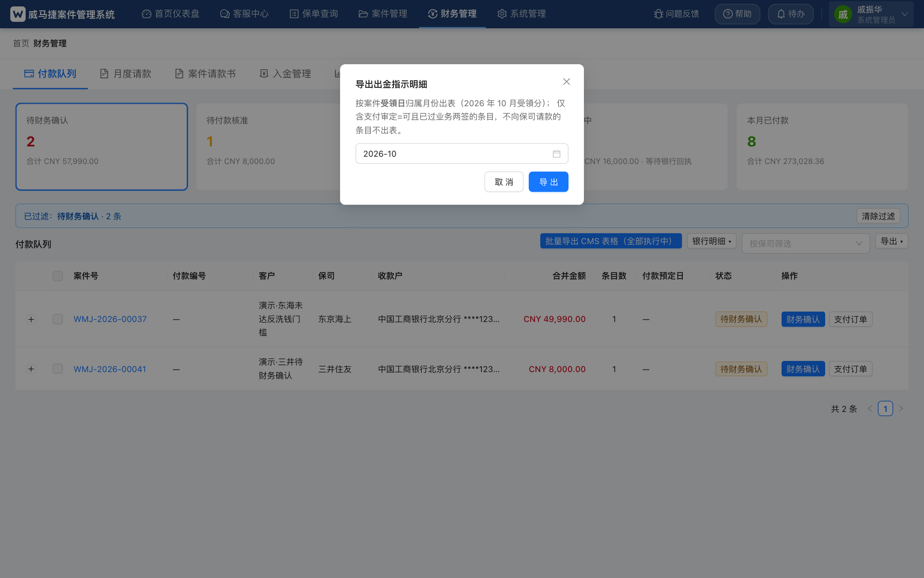Click 批量导出 CMS 表格 button
The width and height of the screenshot is (924, 578).
click(611, 241)
